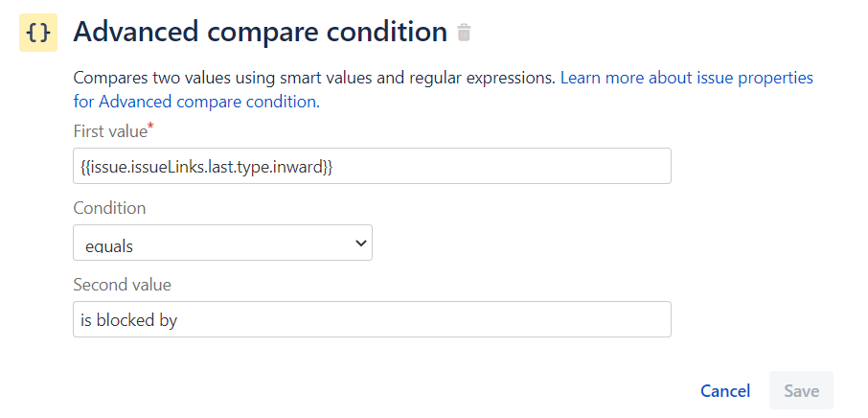Click the First value label
The height and width of the screenshot is (418, 868).
109,131
